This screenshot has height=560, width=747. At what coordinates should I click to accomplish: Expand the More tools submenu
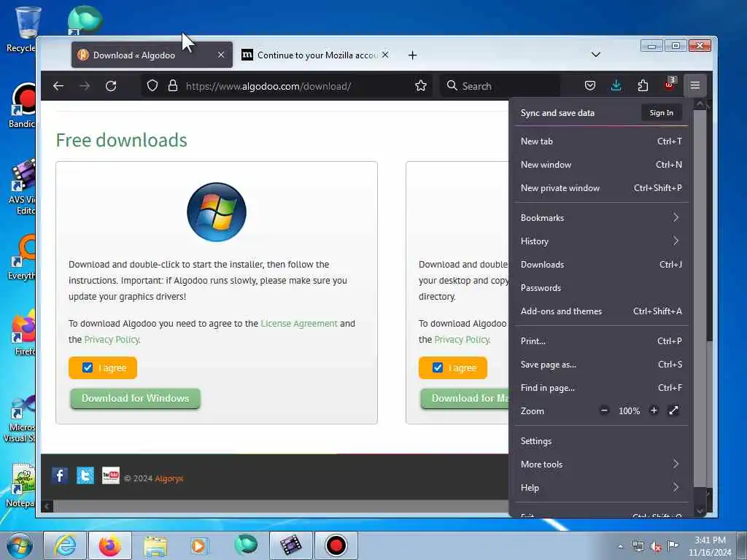pyautogui.click(x=601, y=464)
